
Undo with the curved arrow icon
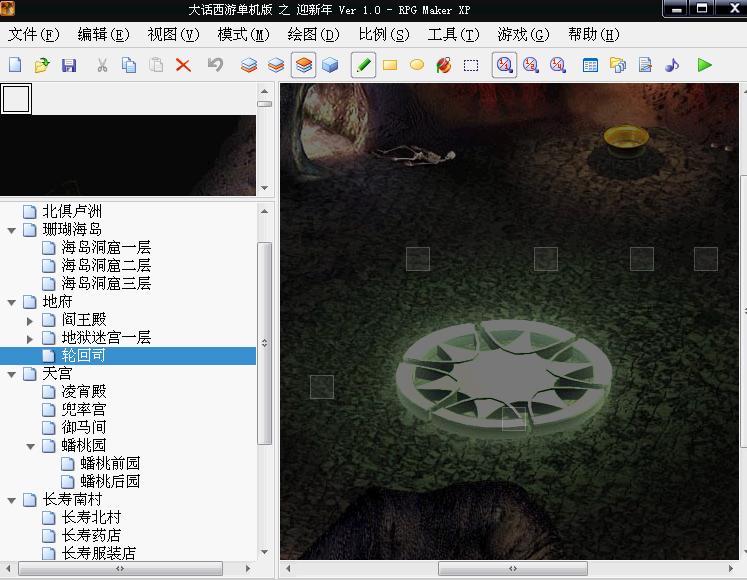[215, 65]
